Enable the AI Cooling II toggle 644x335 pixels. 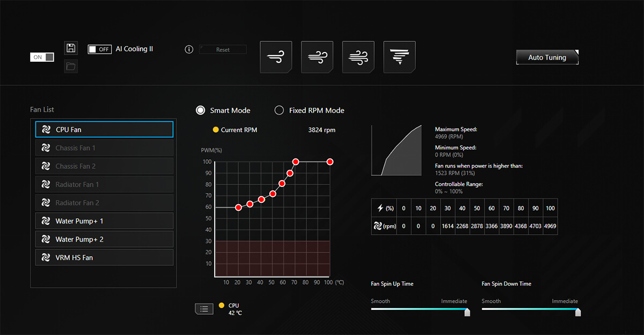99,49
